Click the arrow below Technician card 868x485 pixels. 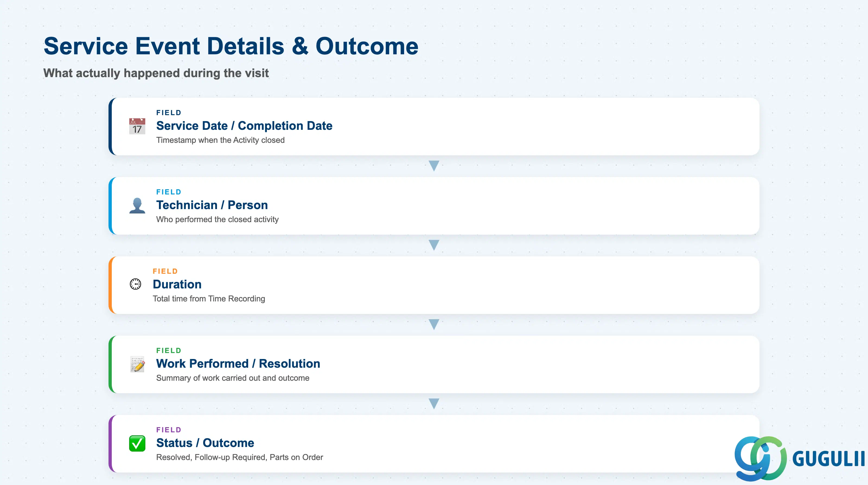pos(434,245)
